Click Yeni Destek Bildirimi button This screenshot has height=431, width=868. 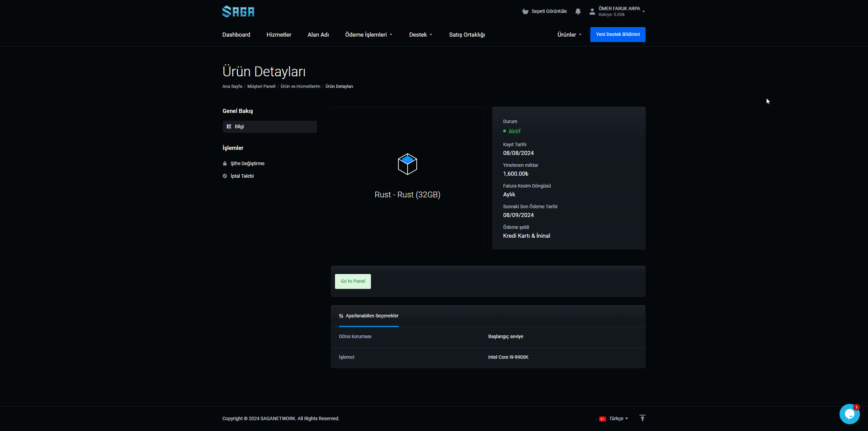pos(618,35)
